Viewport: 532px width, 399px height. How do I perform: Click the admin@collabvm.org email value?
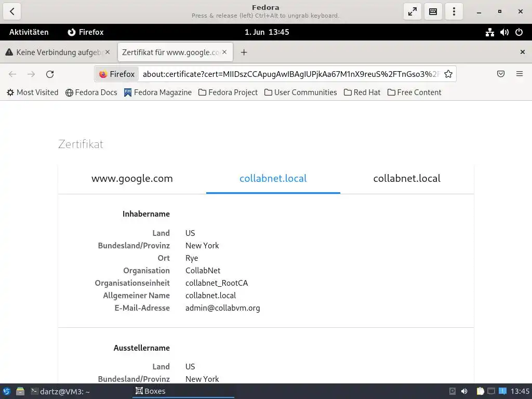point(222,308)
